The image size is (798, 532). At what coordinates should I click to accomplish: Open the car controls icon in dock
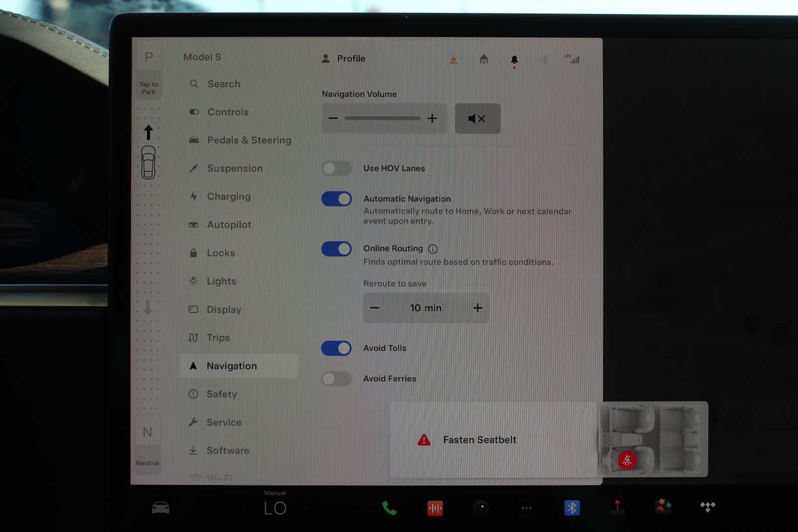pos(161,508)
